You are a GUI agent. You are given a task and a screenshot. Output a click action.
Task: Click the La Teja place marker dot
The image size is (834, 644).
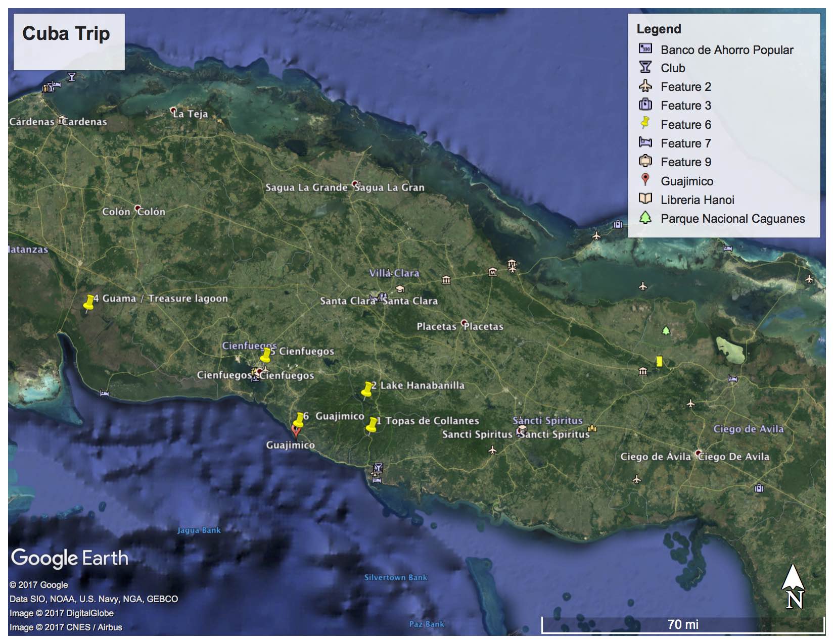[x=173, y=110]
